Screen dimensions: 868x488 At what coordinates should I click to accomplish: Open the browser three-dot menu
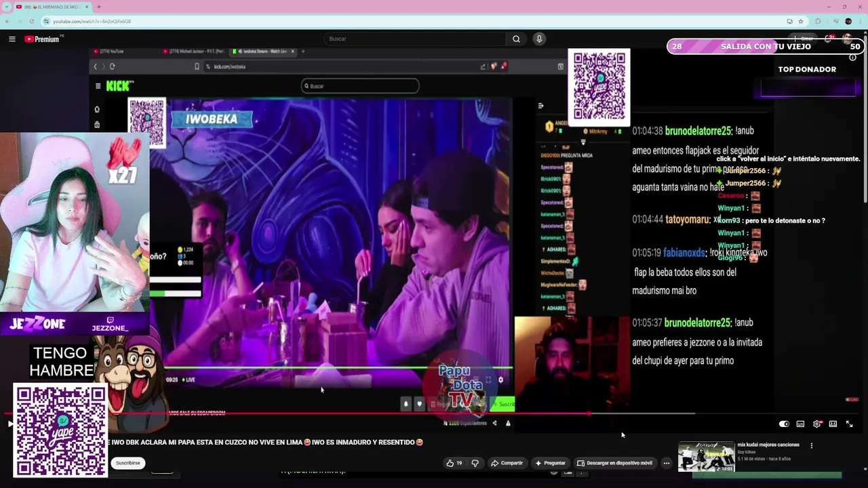pos(860,21)
